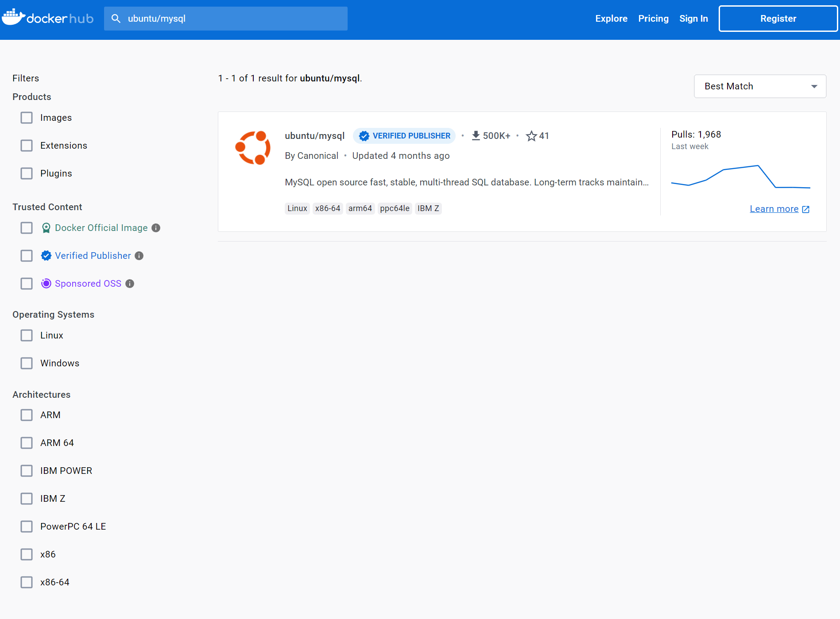The width and height of the screenshot is (840, 619).
Task: Select the x86-64 architecture checkbox
Action: click(27, 582)
